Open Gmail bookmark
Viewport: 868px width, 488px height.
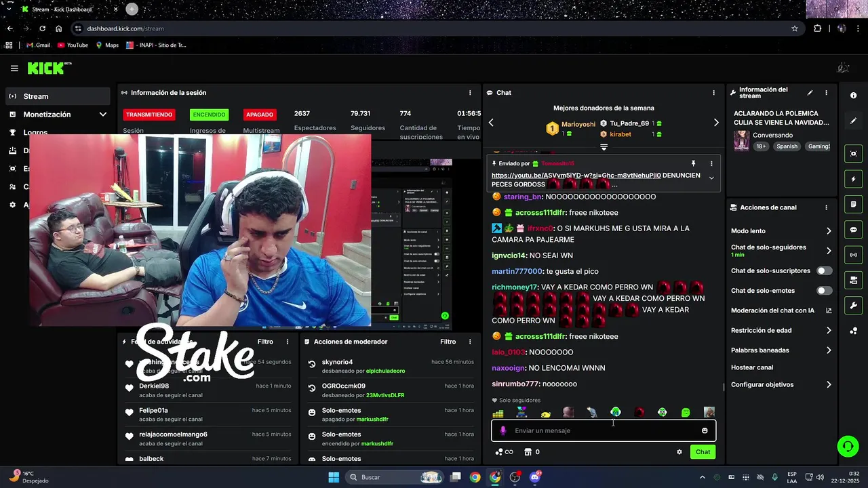click(x=38, y=45)
